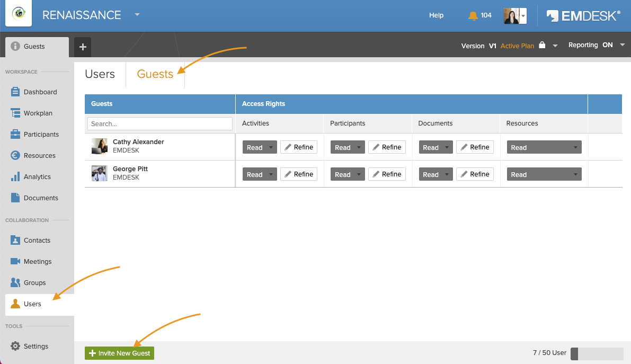Open George Pitt's Documents Read dropdown
The width and height of the screenshot is (631, 364).
(x=436, y=174)
